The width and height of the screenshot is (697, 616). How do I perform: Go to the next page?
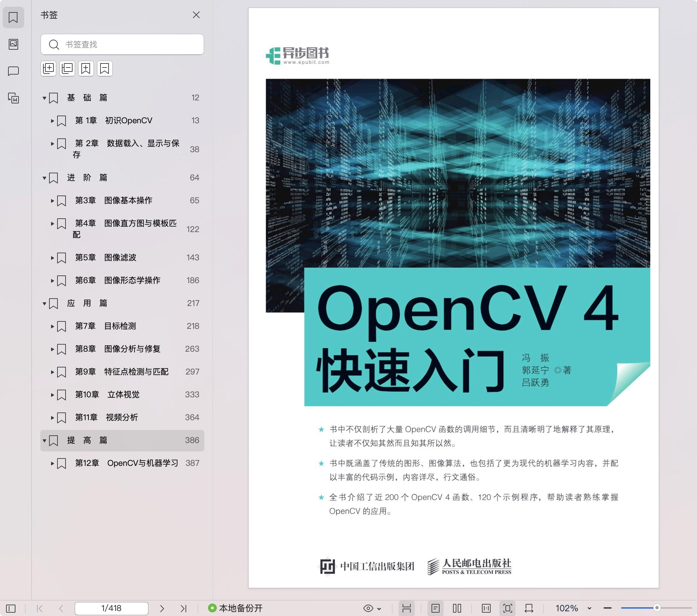pyautogui.click(x=162, y=608)
